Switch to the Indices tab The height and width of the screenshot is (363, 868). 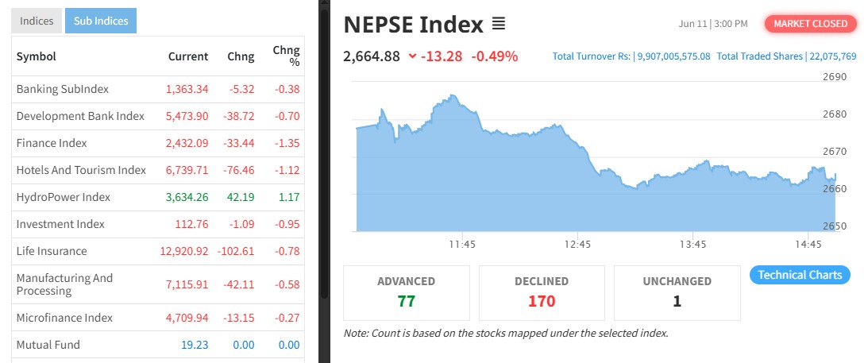pos(37,21)
